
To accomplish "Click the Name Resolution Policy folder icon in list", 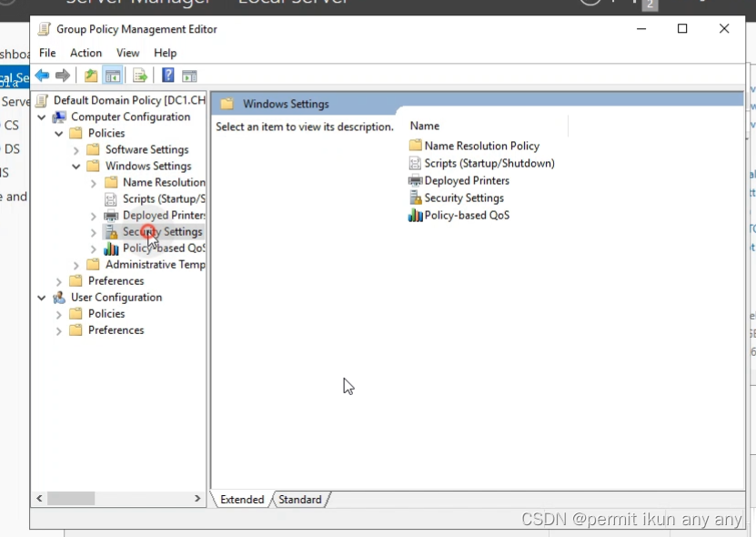I will tap(415, 146).
